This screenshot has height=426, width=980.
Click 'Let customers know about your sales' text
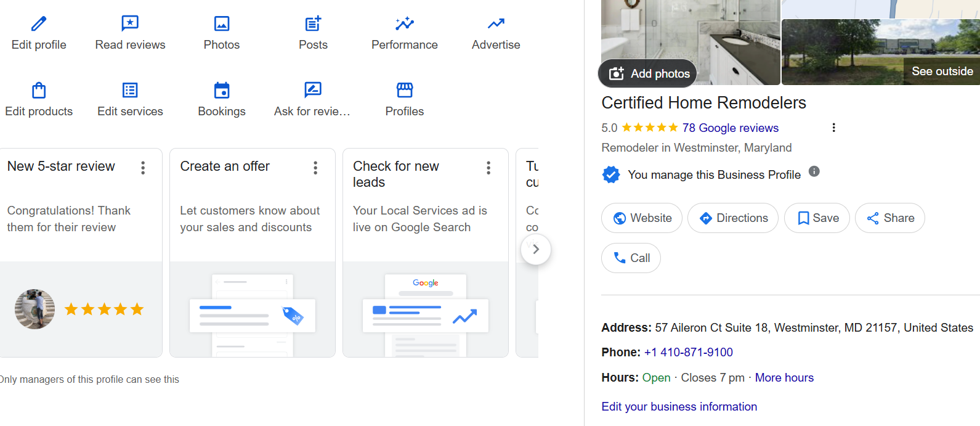pos(249,219)
